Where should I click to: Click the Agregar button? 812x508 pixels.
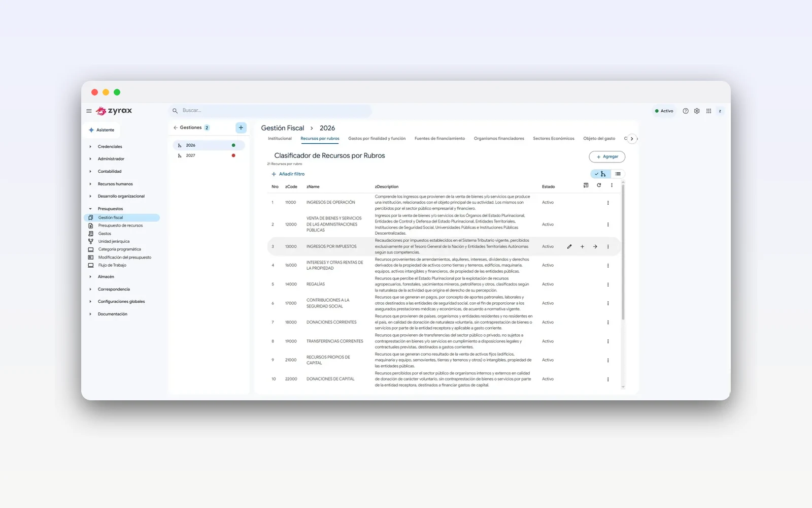click(607, 157)
